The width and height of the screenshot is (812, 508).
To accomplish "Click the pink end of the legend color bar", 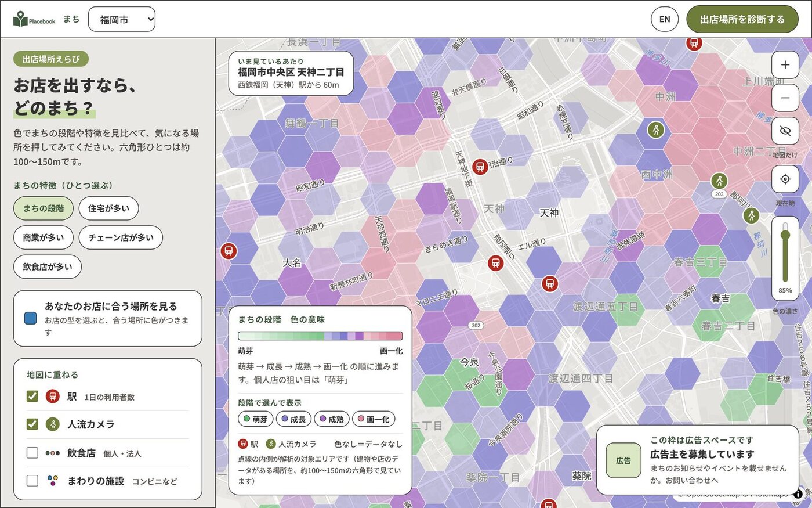I will point(394,336).
